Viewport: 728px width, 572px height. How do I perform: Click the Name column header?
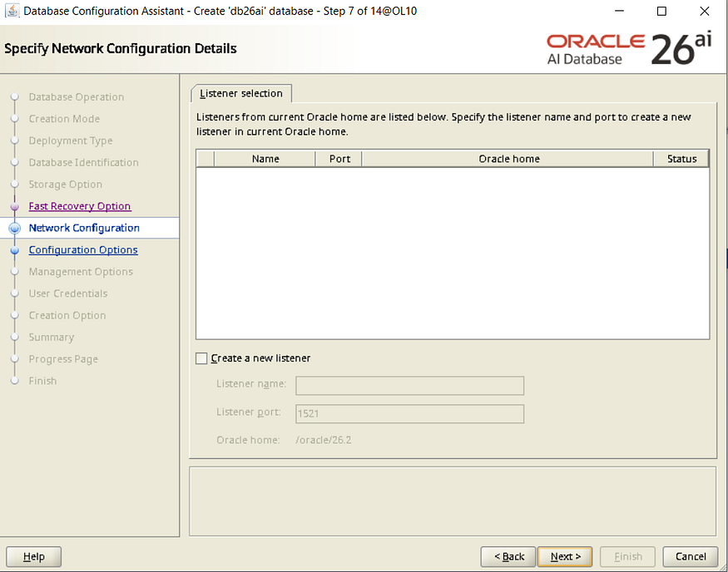coord(265,159)
